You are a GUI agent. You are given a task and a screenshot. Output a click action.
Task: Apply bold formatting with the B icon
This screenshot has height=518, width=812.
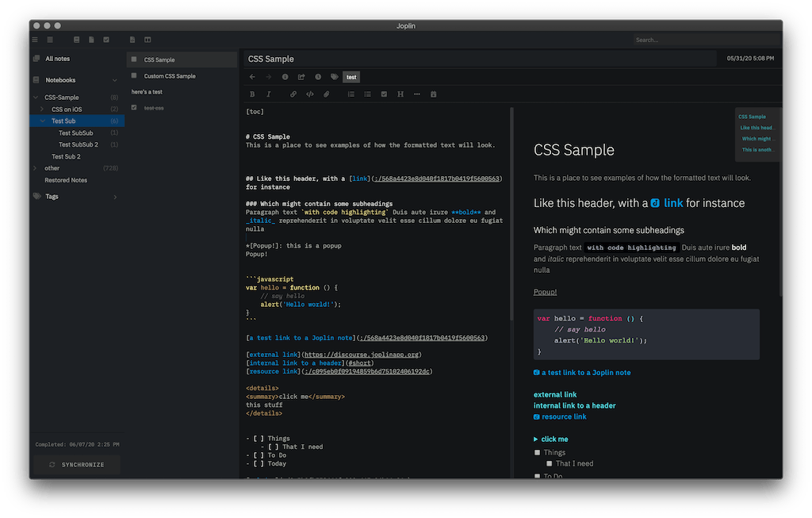[x=252, y=94]
